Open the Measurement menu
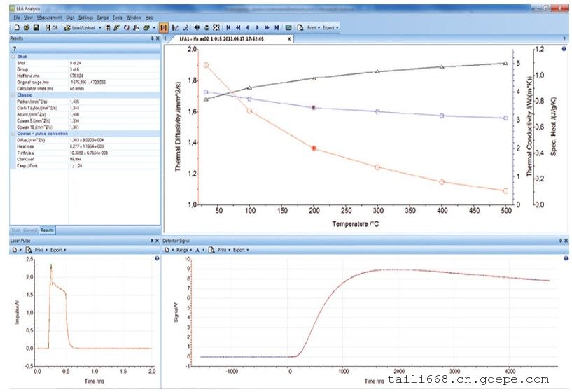 pos(48,16)
